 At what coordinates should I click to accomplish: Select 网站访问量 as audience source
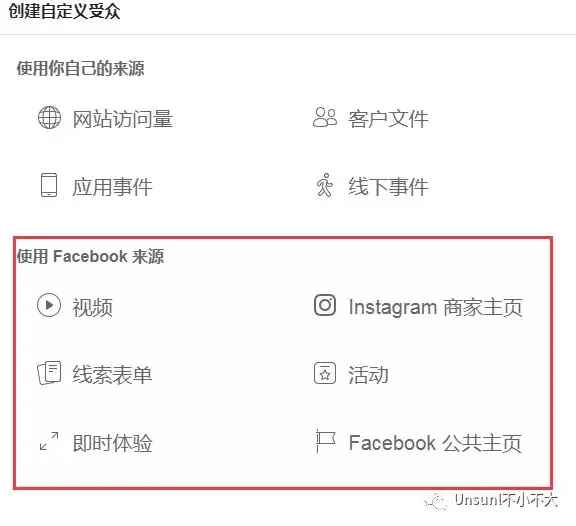click(123, 119)
